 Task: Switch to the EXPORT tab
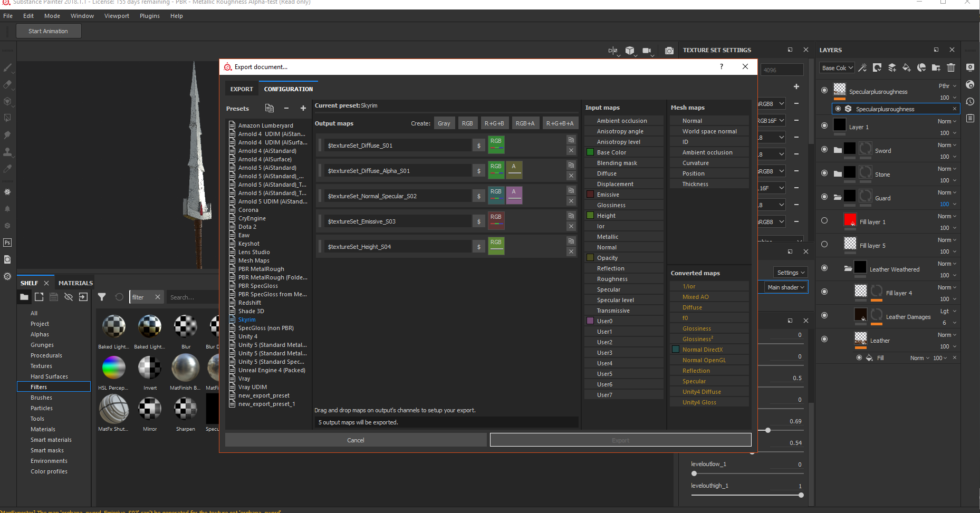(242, 89)
